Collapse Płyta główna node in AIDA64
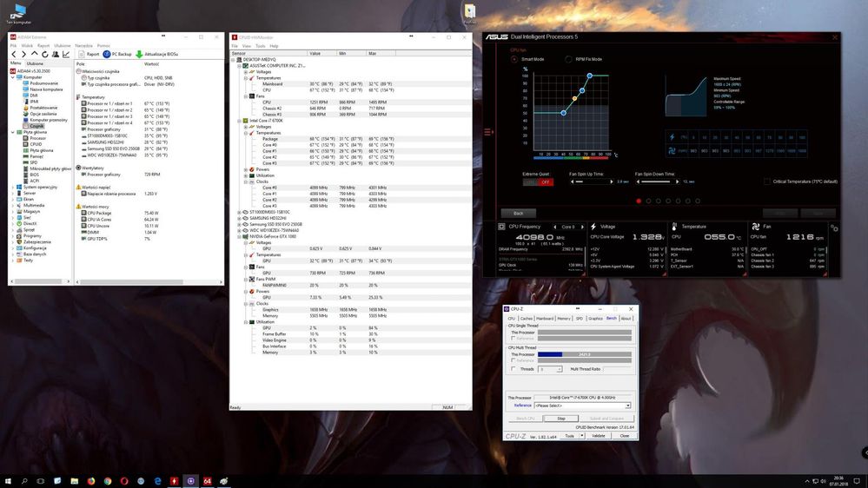This screenshot has width=868, height=488. pos(13,132)
